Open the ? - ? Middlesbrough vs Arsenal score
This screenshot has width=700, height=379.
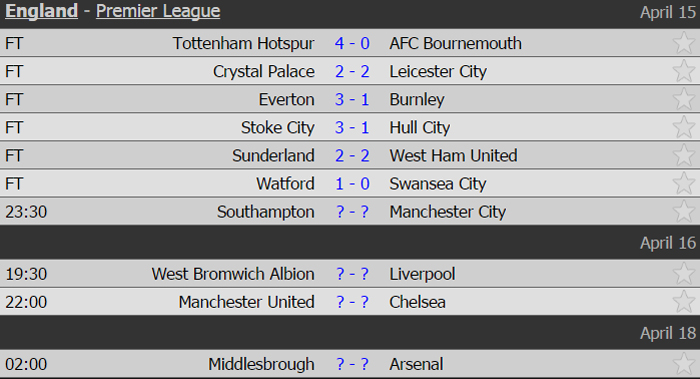coord(352,364)
